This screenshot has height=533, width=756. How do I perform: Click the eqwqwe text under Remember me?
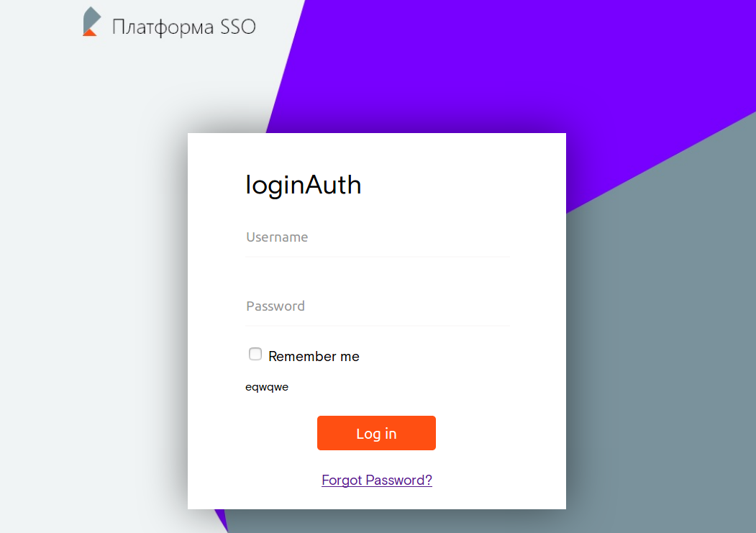pyautogui.click(x=267, y=387)
